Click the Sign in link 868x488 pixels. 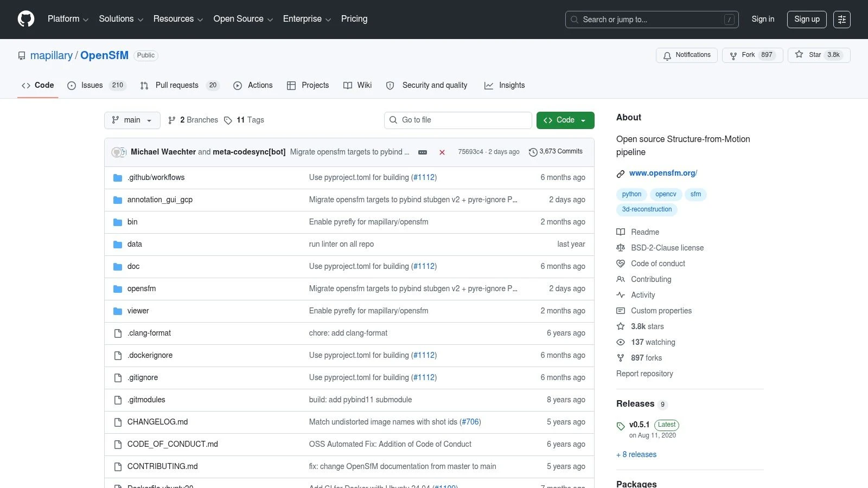click(763, 19)
